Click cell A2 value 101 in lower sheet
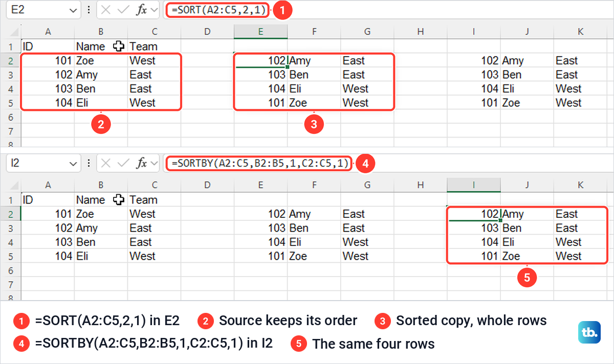This screenshot has height=364, width=614. coord(48,214)
